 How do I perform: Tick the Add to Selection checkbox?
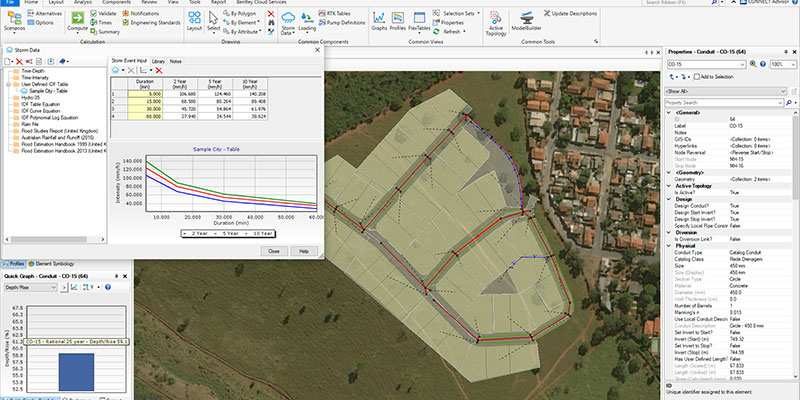tap(696, 76)
